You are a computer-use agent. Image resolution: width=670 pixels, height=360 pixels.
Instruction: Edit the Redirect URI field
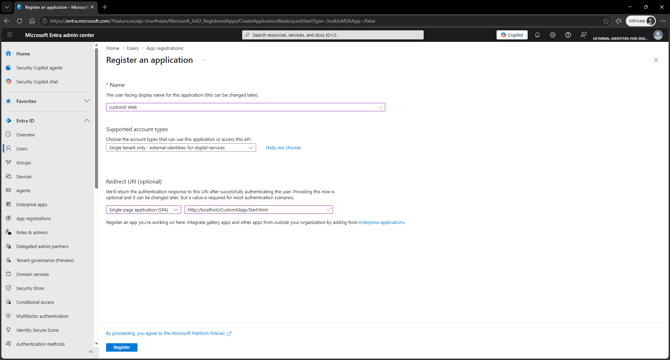click(259, 210)
